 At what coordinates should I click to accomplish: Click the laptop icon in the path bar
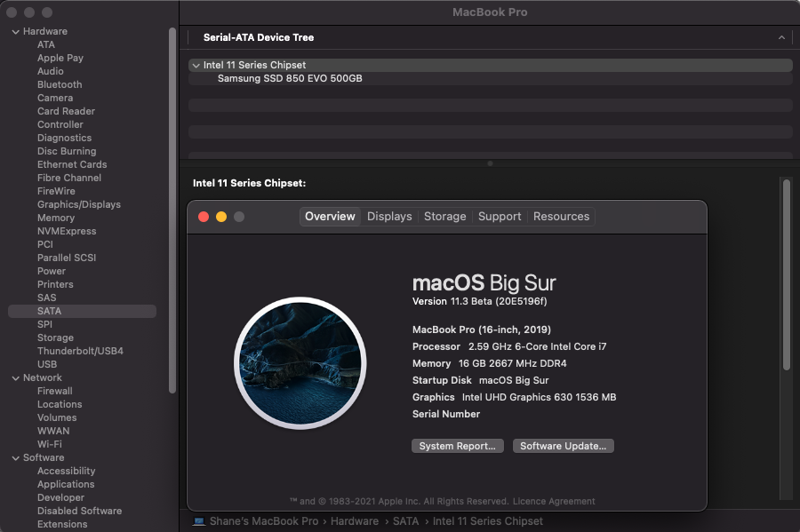click(199, 521)
